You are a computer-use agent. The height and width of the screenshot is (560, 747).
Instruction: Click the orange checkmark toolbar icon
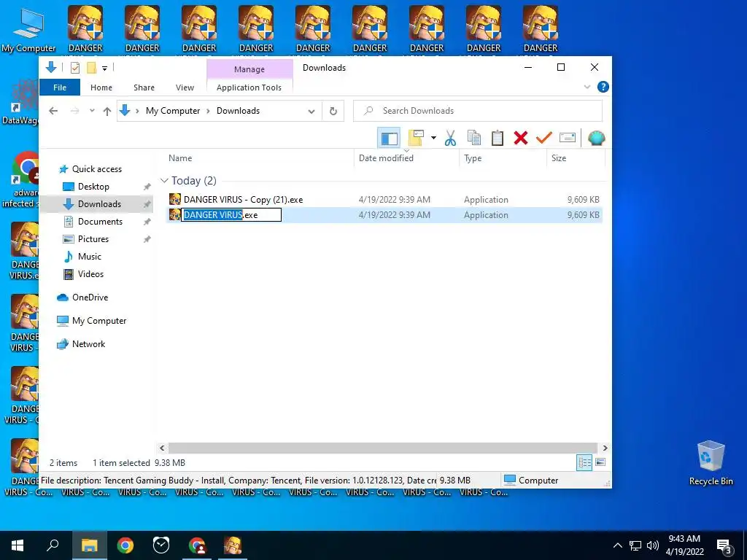pos(544,138)
